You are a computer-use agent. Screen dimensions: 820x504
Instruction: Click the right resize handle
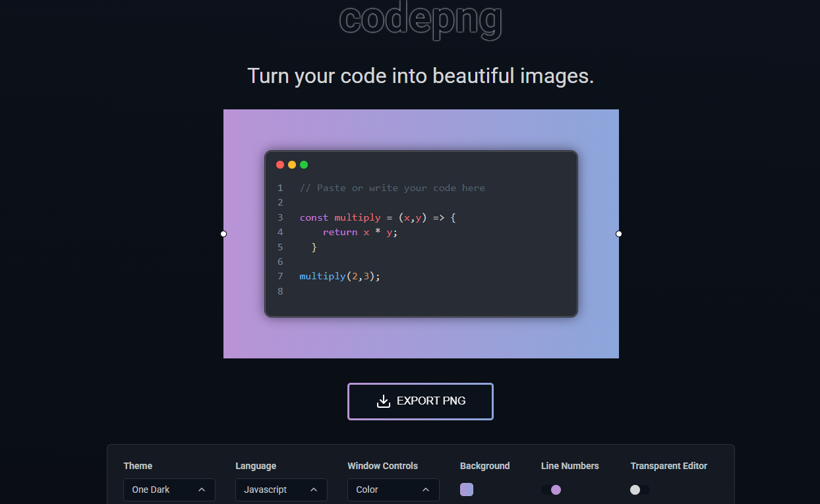618,234
